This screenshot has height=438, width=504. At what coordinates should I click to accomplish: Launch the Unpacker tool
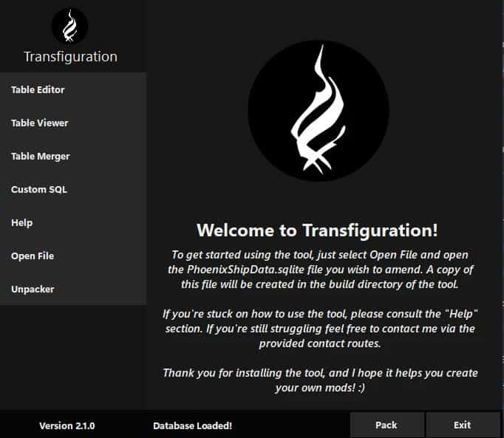(x=73, y=290)
